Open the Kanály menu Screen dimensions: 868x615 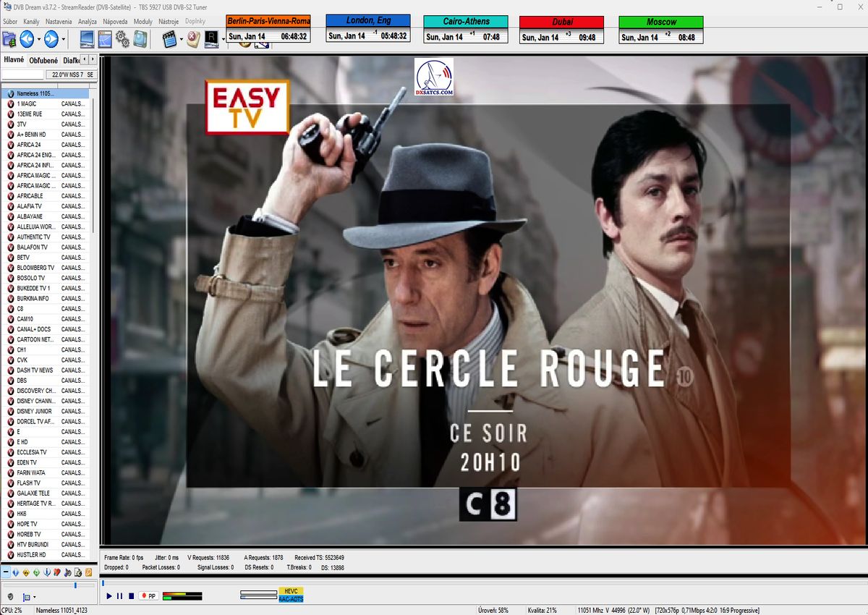click(31, 22)
